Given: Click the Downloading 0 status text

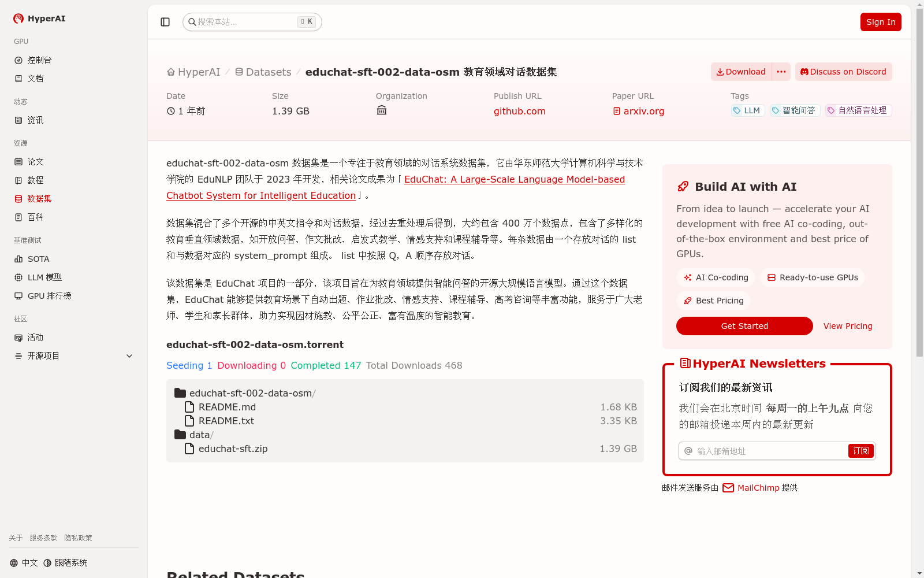Looking at the screenshot, I should tap(252, 365).
